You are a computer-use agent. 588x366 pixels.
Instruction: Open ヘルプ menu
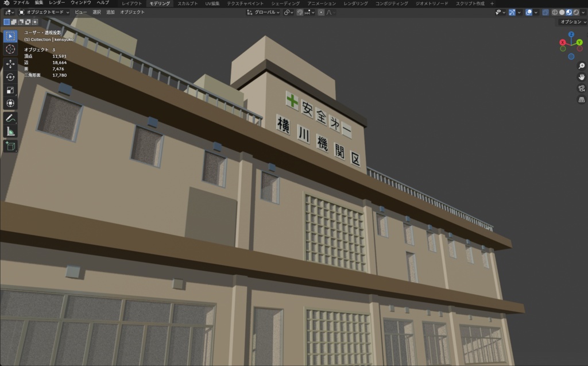[x=103, y=3]
